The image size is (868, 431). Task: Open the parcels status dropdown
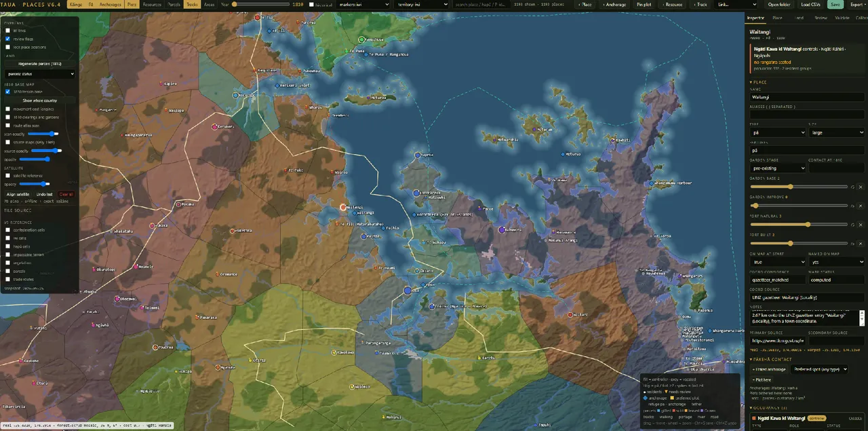click(x=39, y=73)
